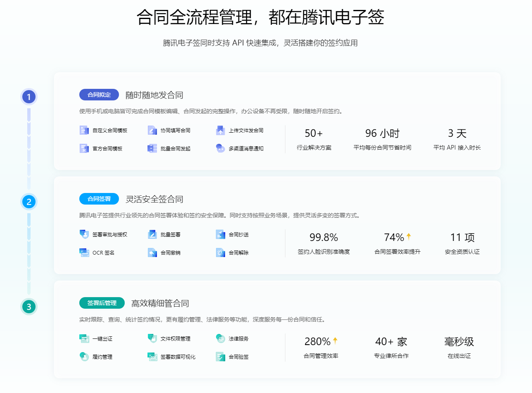Screen dimensions: 532x393
Task: Open 合同抄送 link text
Action: pos(239,234)
